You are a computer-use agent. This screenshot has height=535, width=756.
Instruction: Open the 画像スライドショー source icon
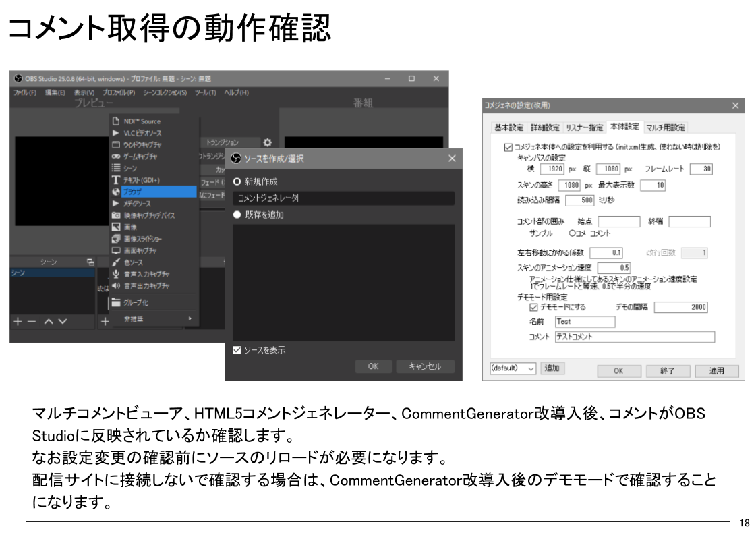click(x=116, y=237)
